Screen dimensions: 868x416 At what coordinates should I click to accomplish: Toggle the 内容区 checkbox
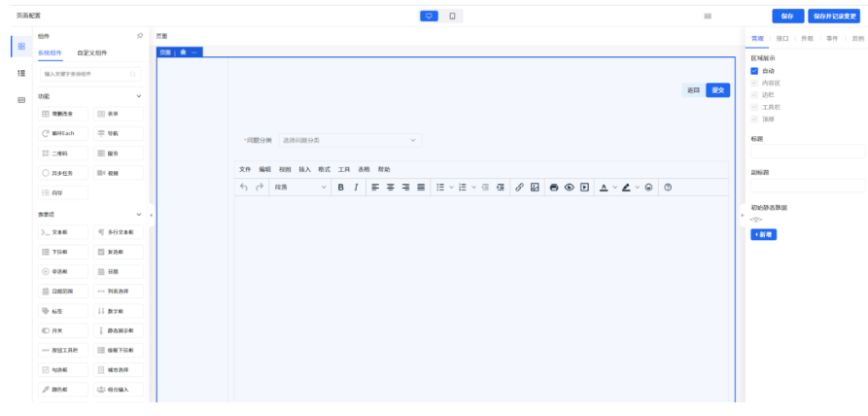(x=754, y=83)
